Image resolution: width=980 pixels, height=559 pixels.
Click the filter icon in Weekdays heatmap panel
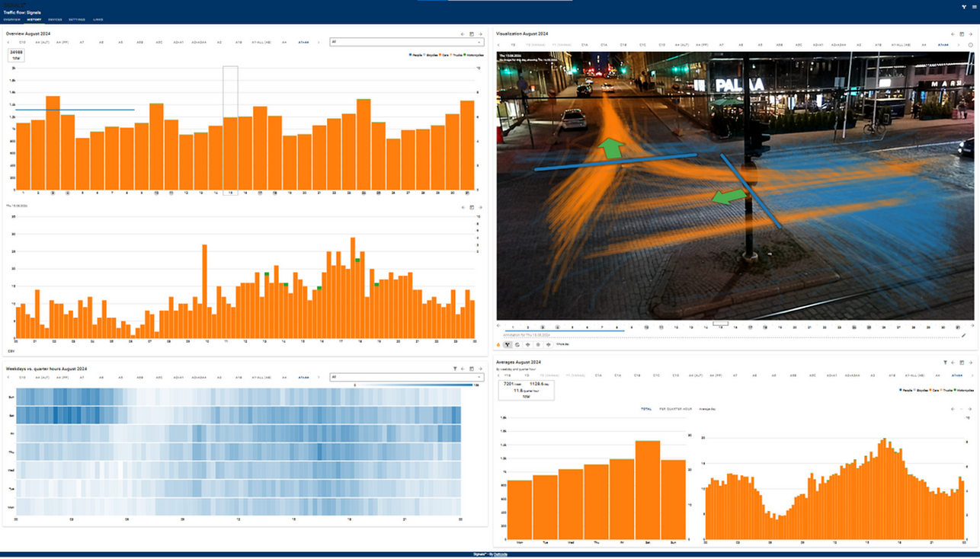pos(455,369)
